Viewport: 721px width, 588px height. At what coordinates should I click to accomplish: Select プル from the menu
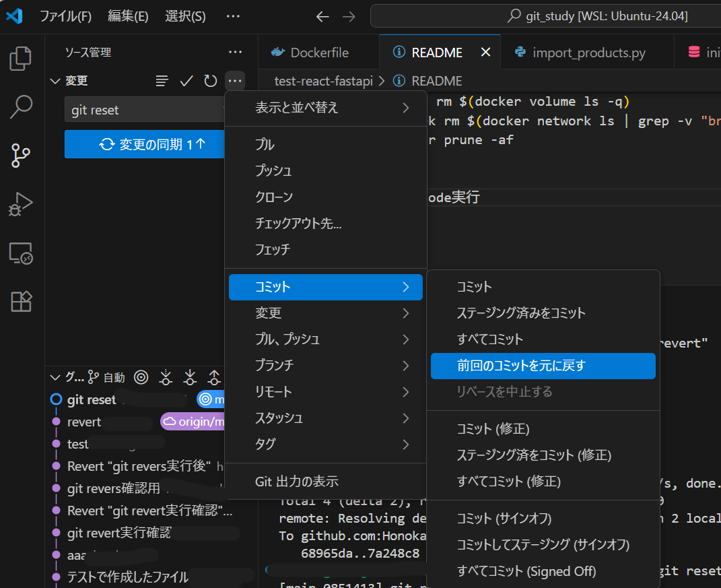(x=326, y=144)
